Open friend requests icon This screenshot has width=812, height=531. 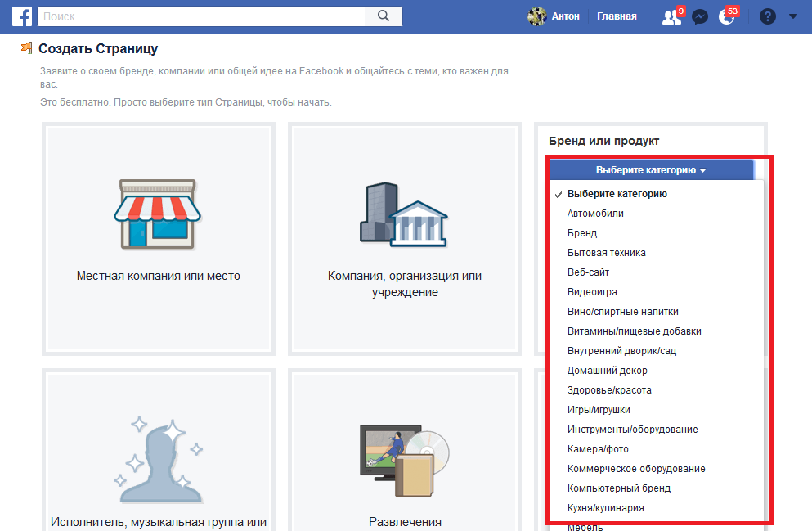click(x=671, y=16)
